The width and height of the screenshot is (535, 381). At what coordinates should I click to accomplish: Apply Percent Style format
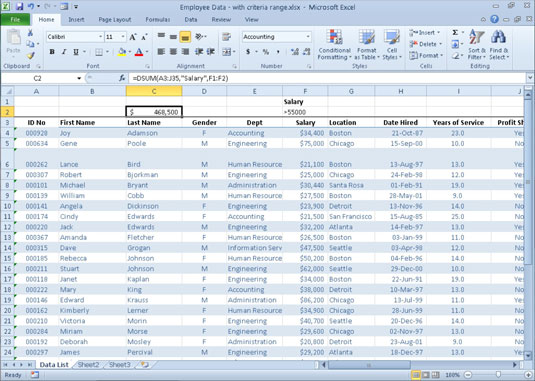[x=265, y=52]
